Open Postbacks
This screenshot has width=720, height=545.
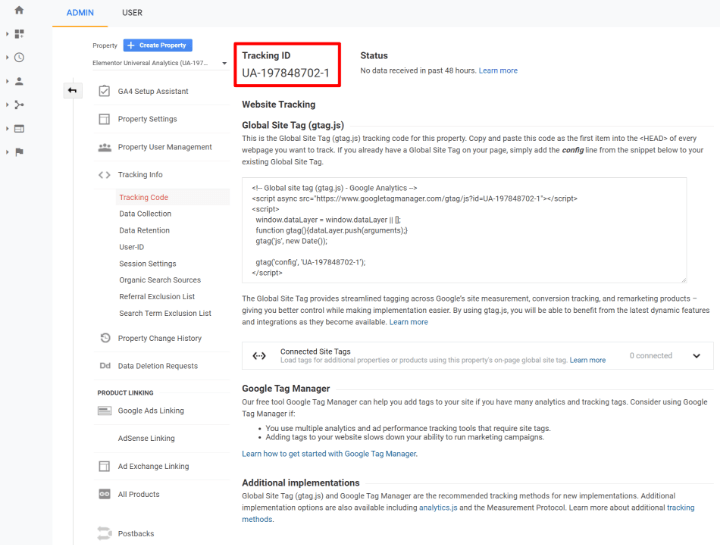[136, 534]
